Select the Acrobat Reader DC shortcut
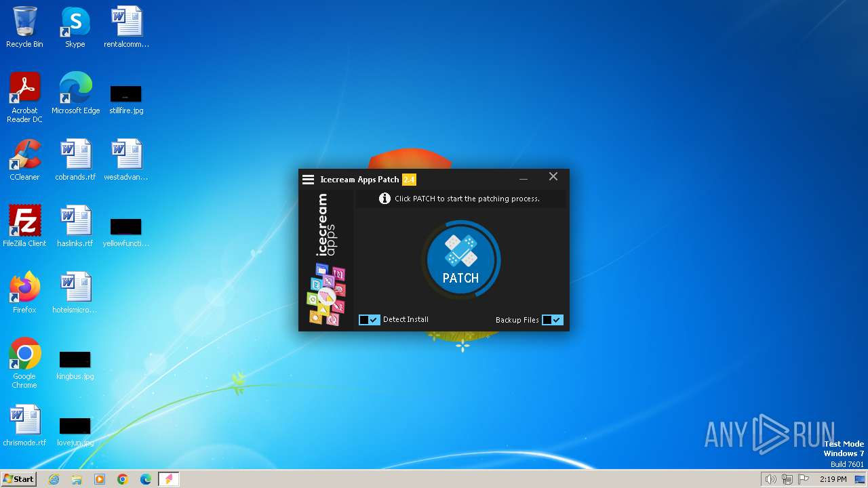Viewport: 868px width, 488px height. point(24,98)
